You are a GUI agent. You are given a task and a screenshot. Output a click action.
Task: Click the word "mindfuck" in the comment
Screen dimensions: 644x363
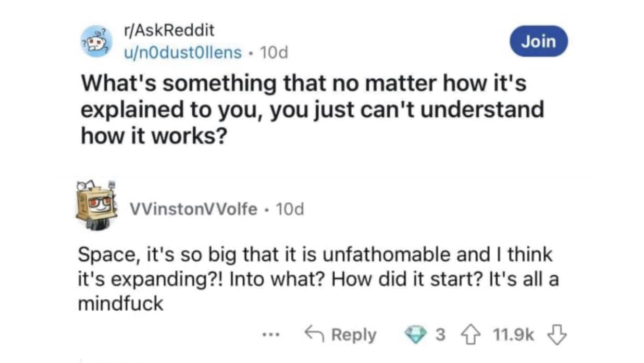pos(120,304)
